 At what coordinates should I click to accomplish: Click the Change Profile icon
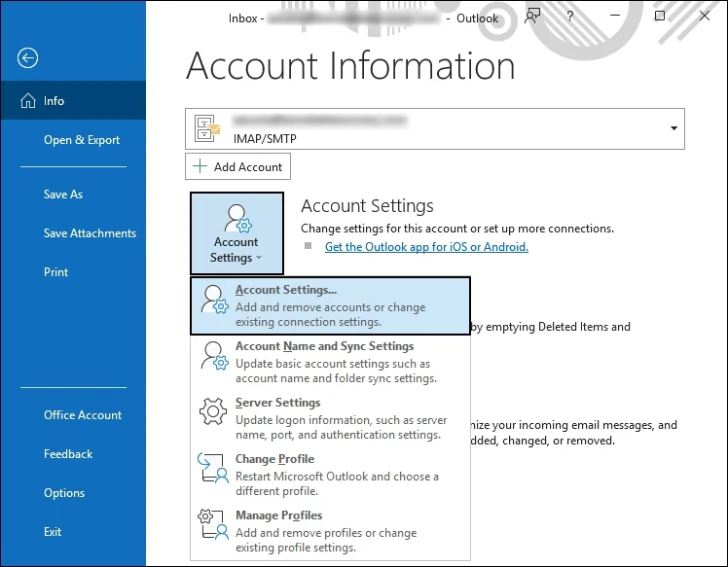tap(212, 468)
